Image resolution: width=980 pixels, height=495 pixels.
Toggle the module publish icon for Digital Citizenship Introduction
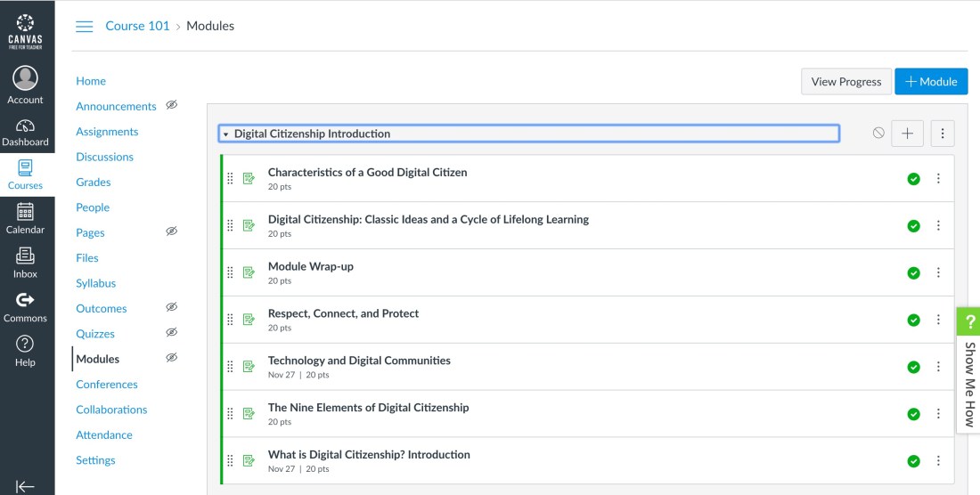coord(878,134)
